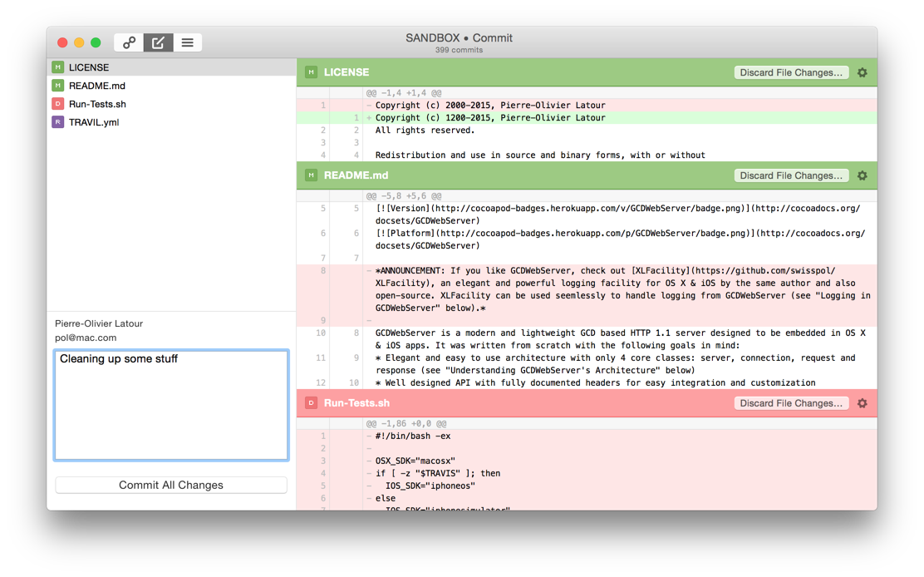Open the gear menu for LICENSE diff
This screenshot has height=577, width=924.
(x=863, y=72)
